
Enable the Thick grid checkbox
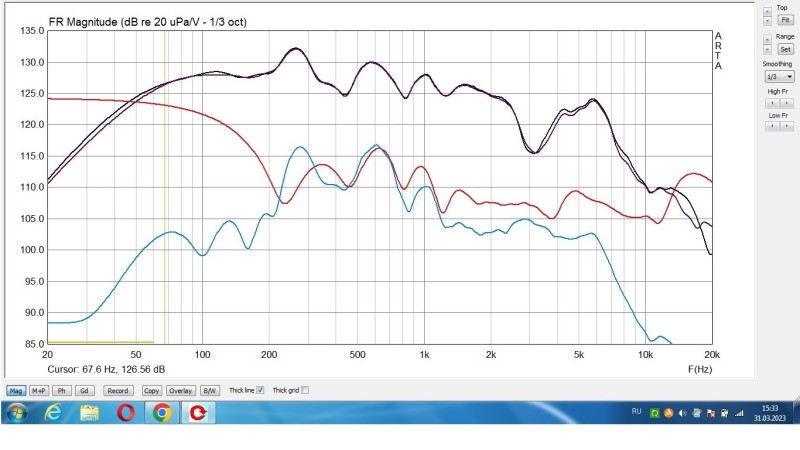click(x=305, y=390)
